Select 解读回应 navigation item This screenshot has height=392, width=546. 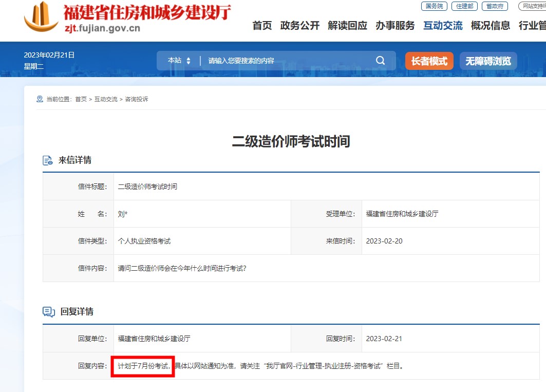click(x=347, y=26)
